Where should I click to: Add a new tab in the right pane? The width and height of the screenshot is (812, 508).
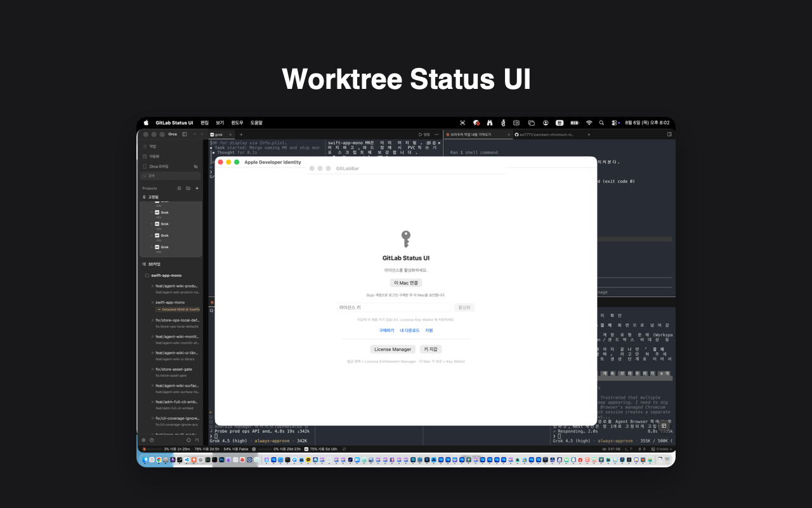[589, 135]
